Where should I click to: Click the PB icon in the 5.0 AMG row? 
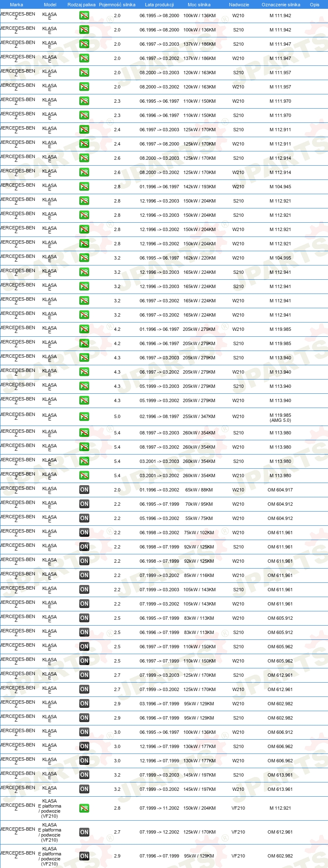(84, 417)
